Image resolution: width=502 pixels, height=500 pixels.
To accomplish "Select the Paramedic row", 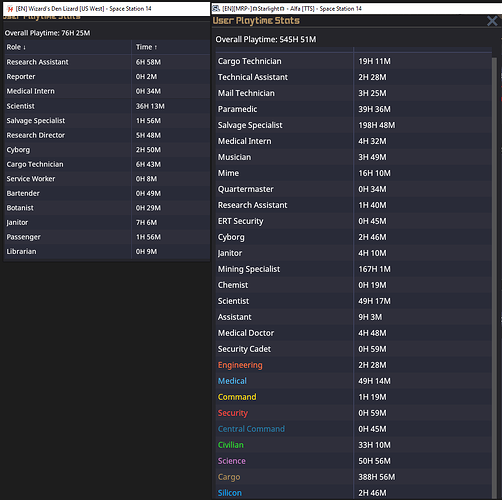I will point(353,109).
